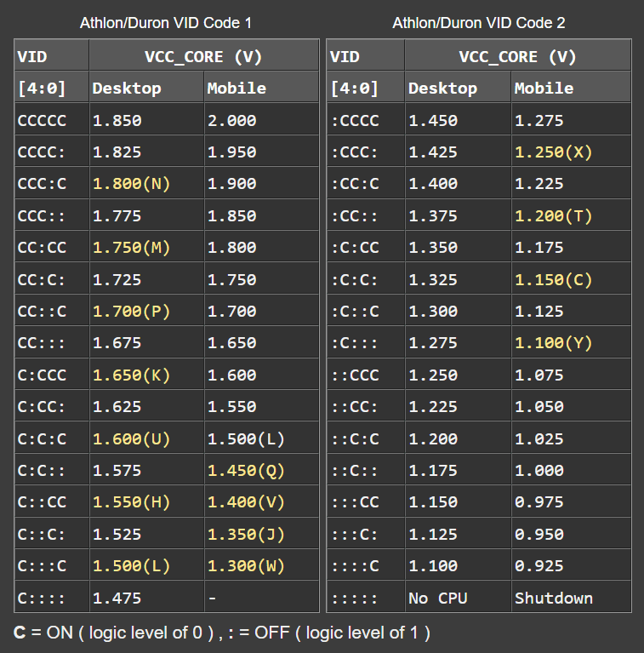
Task: Select the CCC:C VID code
Action: pos(52,184)
